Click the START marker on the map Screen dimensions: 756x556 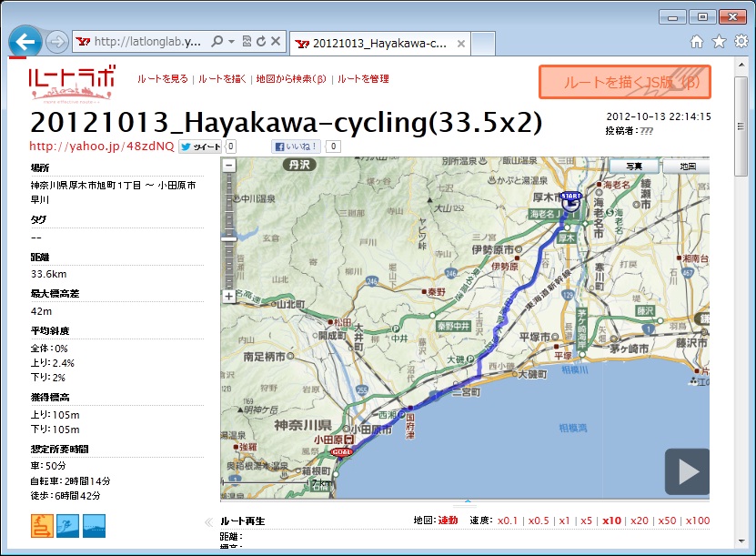coord(571,202)
